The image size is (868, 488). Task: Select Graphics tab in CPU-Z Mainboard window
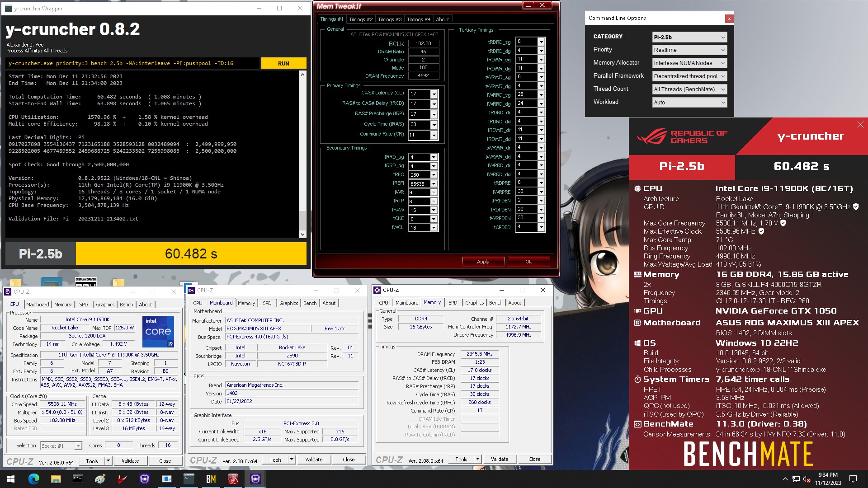(x=289, y=303)
